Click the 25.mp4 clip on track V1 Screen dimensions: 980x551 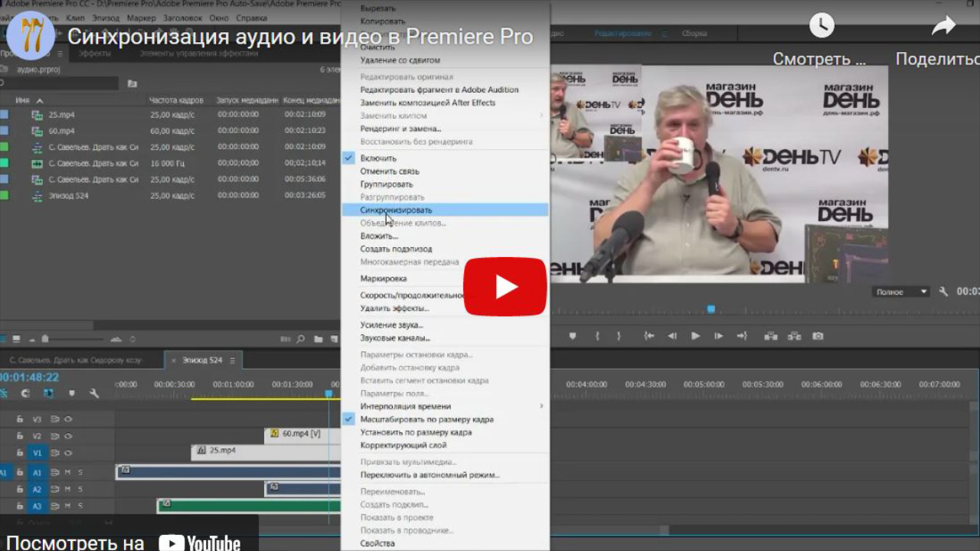pyautogui.click(x=266, y=451)
